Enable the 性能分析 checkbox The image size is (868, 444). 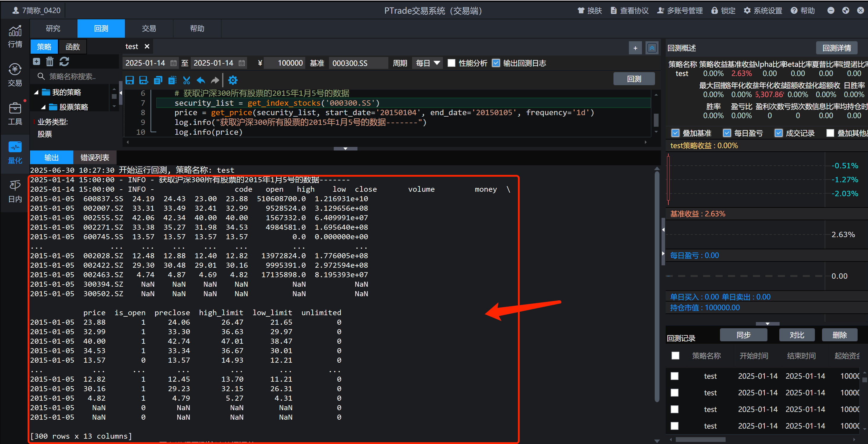pos(452,63)
